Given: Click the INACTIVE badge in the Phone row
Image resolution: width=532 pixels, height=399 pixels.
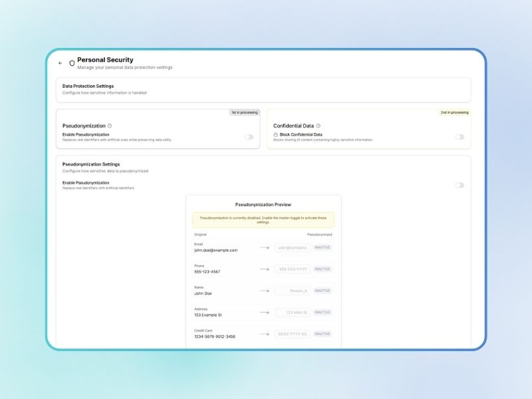Looking at the screenshot, I should coord(323,269).
